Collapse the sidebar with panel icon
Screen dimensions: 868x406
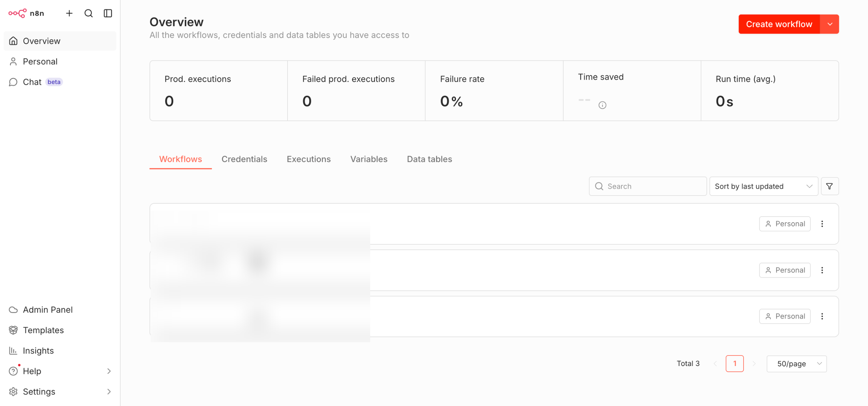tap(108, 13)
